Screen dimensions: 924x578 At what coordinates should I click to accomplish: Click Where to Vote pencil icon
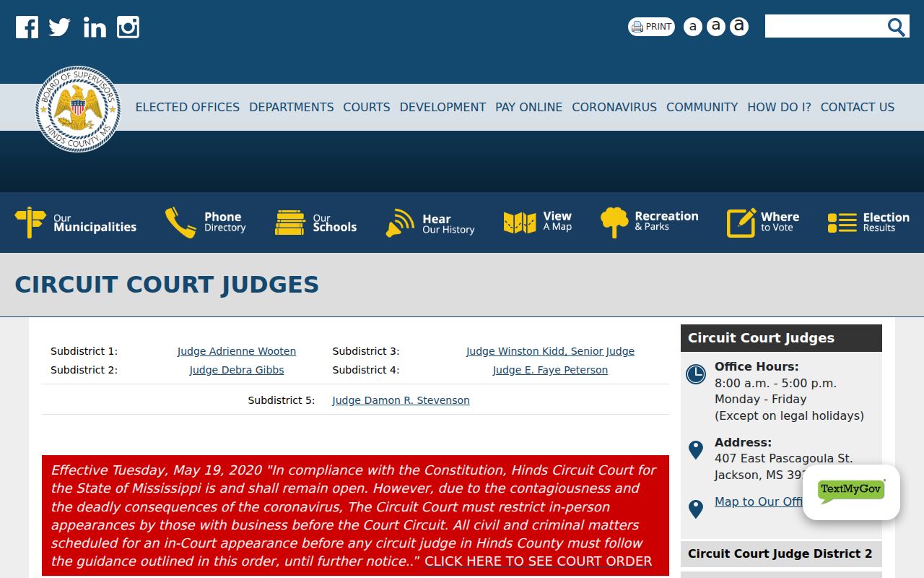point(741,223)
